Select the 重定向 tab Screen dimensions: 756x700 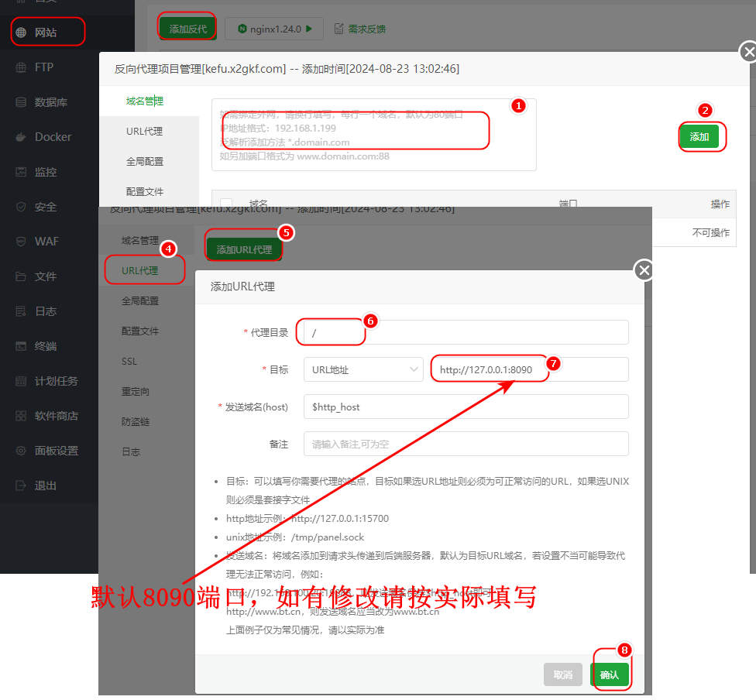(135, 392)
